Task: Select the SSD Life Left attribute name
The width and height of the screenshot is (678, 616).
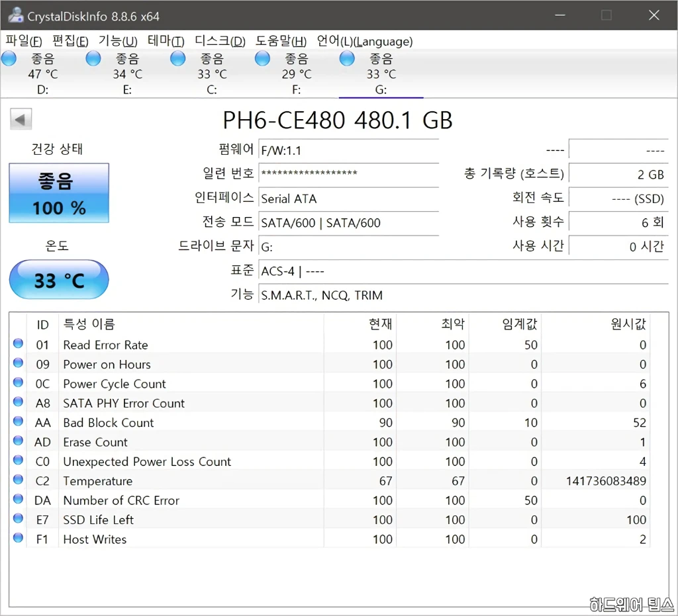Action: coord(98,519)
